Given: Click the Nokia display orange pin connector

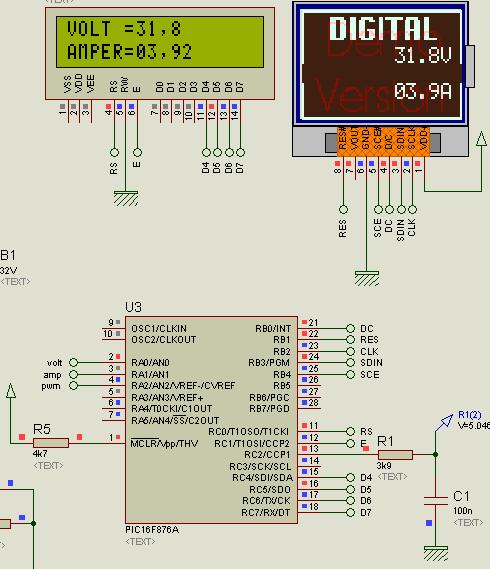Looking at the screenshot, I should coord(384,142).
